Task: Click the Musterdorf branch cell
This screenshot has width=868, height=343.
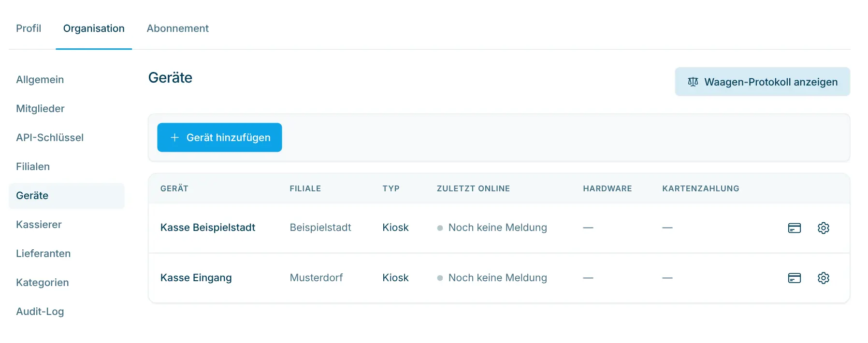Action: click(316, 278)
